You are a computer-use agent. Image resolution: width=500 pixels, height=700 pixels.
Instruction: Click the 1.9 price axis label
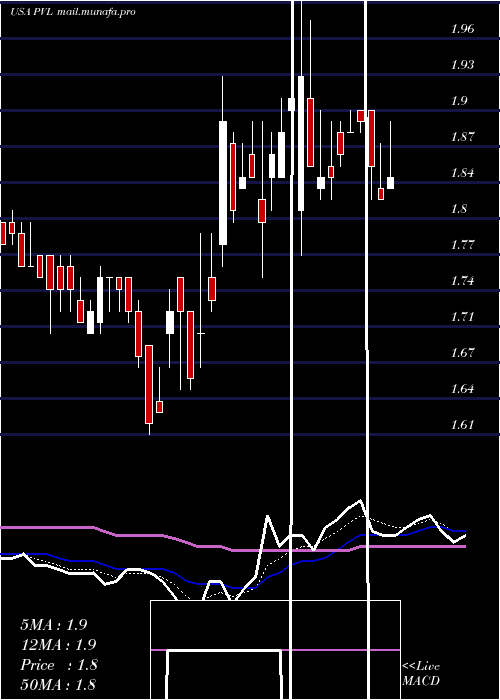point(459,101)
